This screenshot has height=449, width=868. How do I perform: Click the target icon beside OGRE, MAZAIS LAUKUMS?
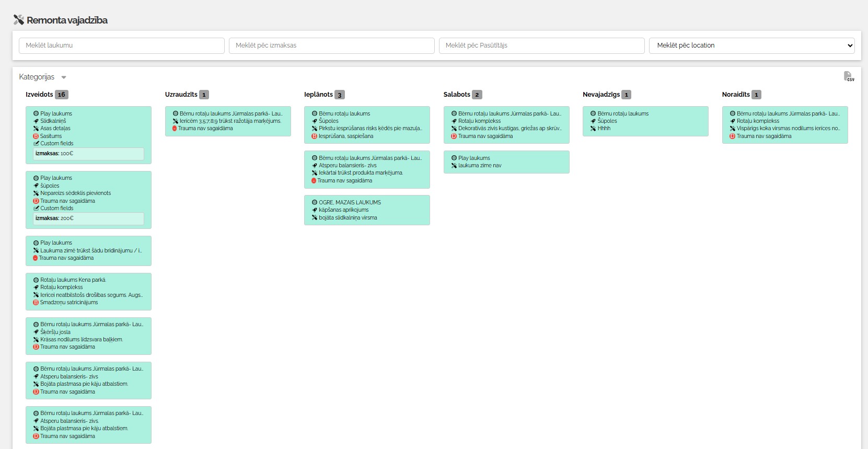click(x=315, y=202)
